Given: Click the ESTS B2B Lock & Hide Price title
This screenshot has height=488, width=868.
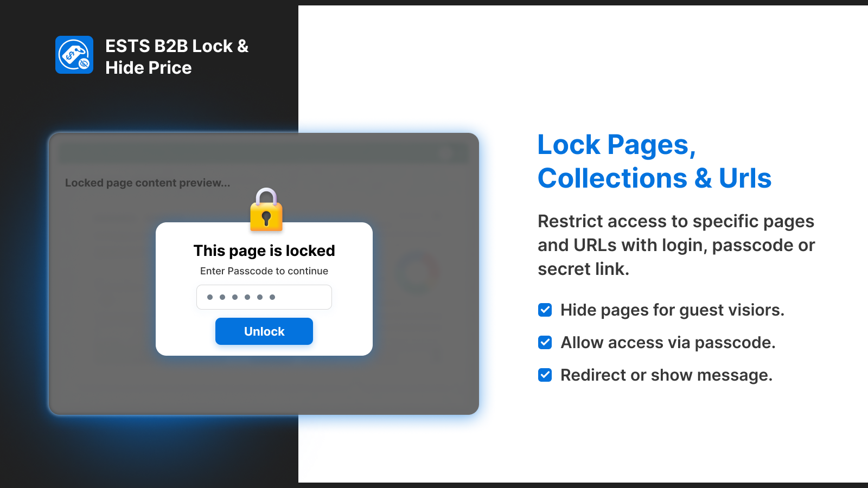Looking at the screenshot, I should tap(177, 57).
